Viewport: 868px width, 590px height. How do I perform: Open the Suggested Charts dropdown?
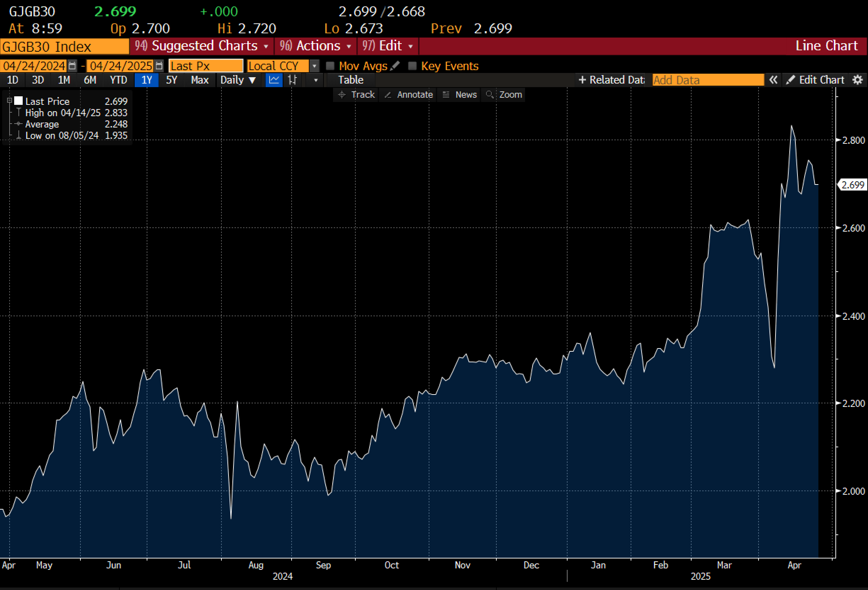202,46
